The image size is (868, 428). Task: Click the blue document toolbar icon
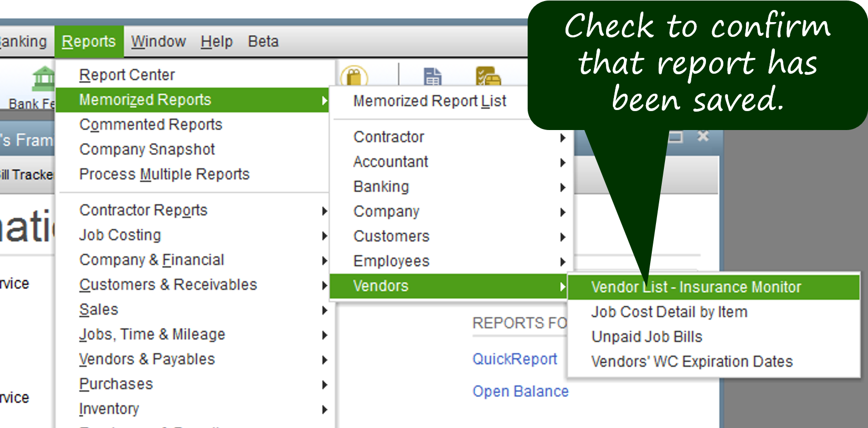(x=432, y=77)
